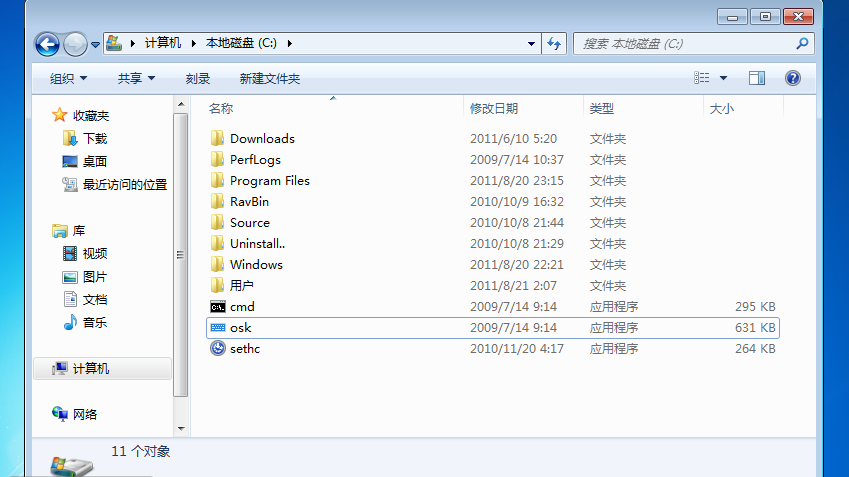849x477 pixels.
Task: Expand the address bar history dropdown
Action: tap(531, 44)
